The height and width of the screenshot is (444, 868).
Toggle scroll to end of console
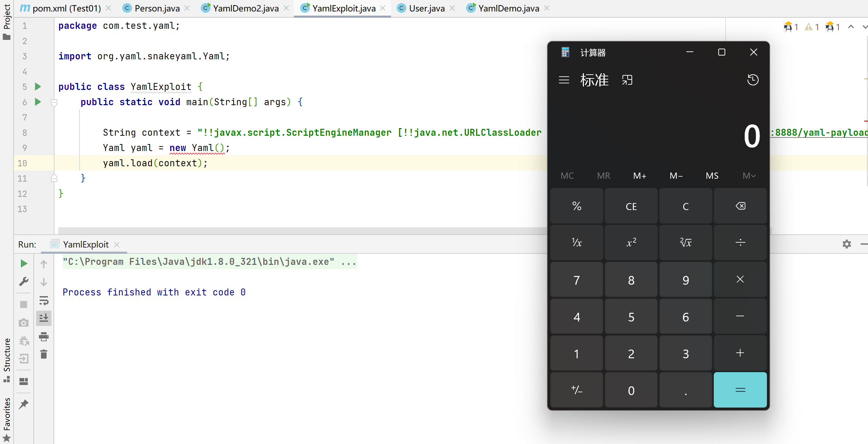click(44, 318)
